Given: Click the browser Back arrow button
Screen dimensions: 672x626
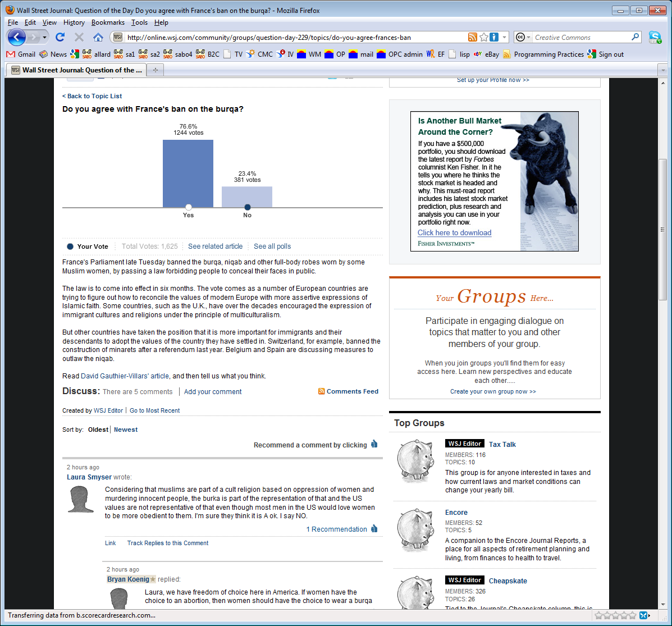Looking at the screenshot, I should pos(17,38).
